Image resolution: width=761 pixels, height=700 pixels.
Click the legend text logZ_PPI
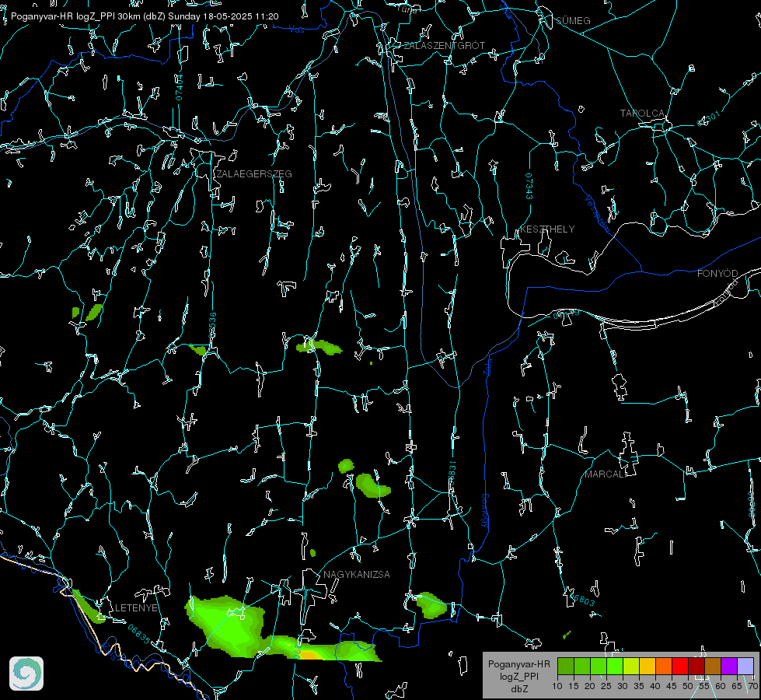(518, 676)
